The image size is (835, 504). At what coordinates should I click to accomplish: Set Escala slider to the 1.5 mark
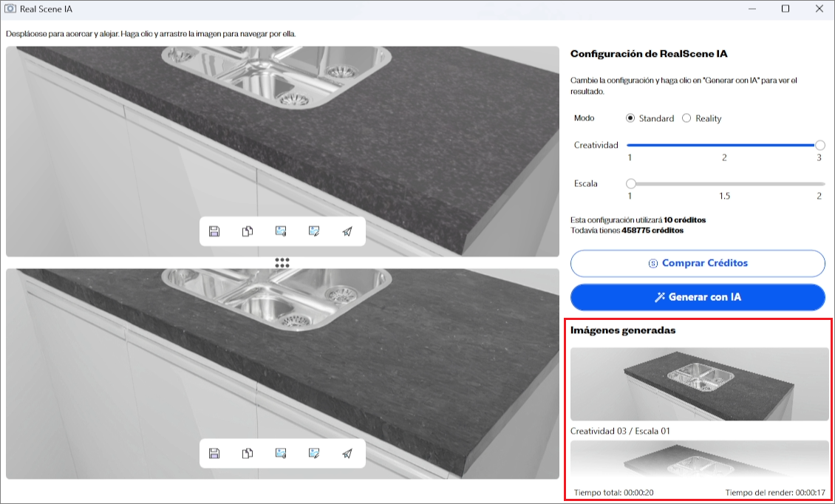point(724,183)
